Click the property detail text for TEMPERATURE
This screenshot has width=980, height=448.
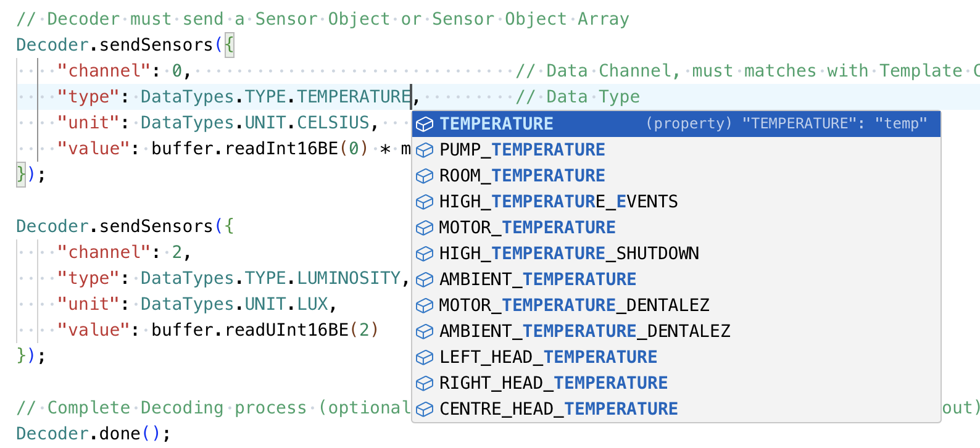[786, 124]
